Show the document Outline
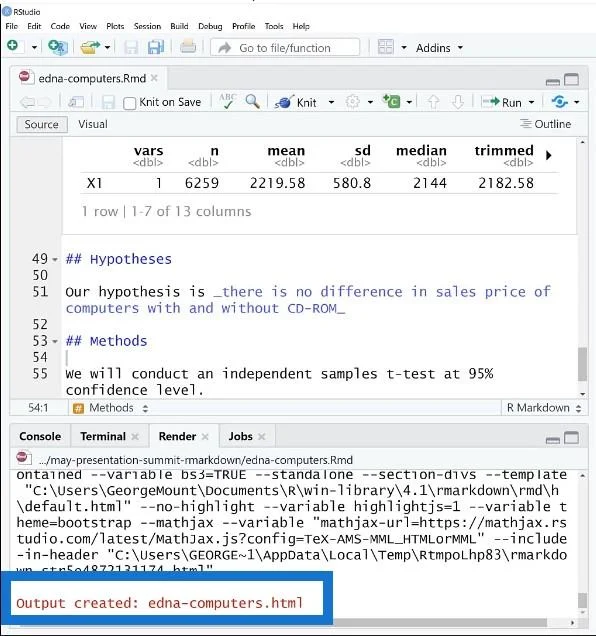Image resolution: width=596 pixels, height=636 pixels. (546, 124)
